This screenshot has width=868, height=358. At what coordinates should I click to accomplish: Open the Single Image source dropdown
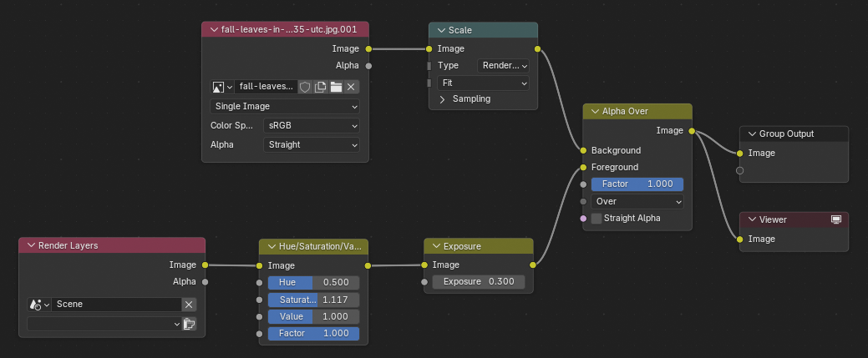[284, 106]
